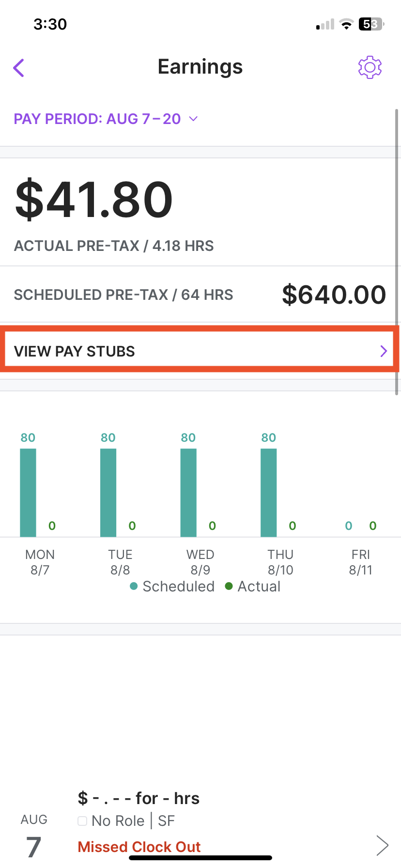Select the Earnings screen title
Viewport: 401px width, 868px height.
[200, 66]
